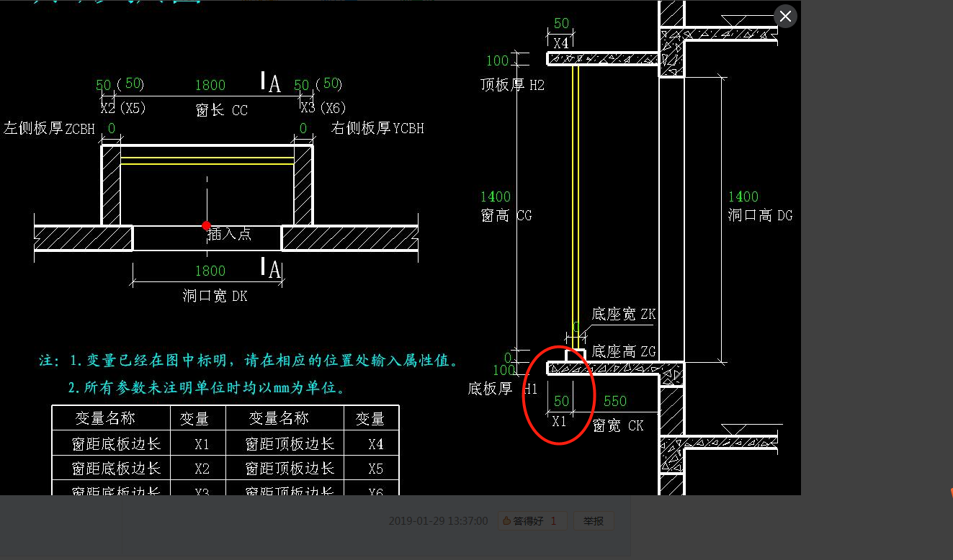
Task: Close the image preview overlay
Action: point(785,16)
